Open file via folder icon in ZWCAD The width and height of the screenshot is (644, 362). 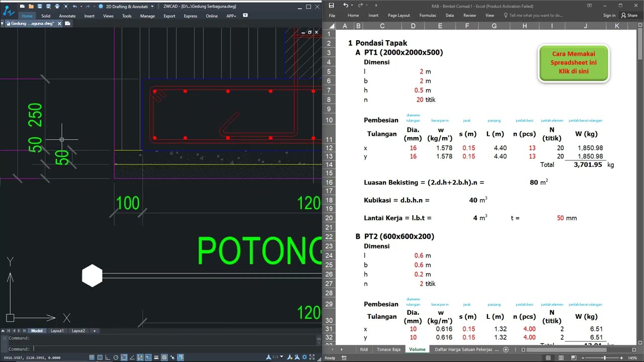[31, 6]
